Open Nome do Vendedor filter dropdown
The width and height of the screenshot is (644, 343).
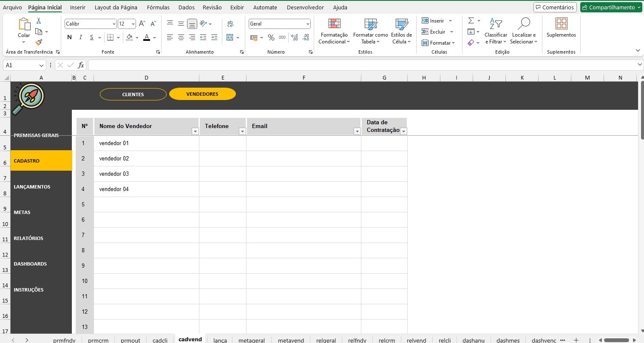pyautogui.click(x=195, y=131)
